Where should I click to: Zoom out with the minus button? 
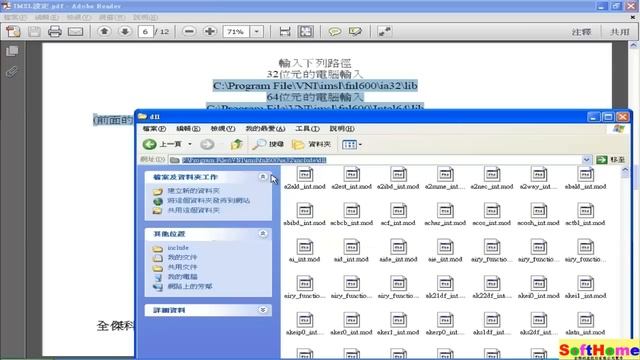(189, 31)
